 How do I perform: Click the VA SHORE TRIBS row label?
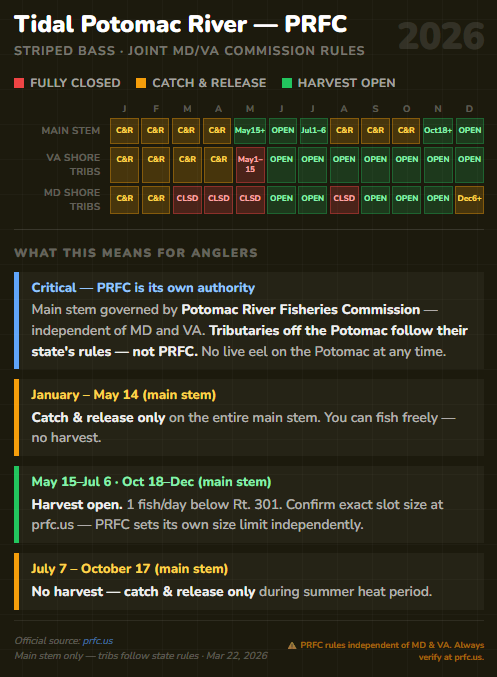(73, 165)
